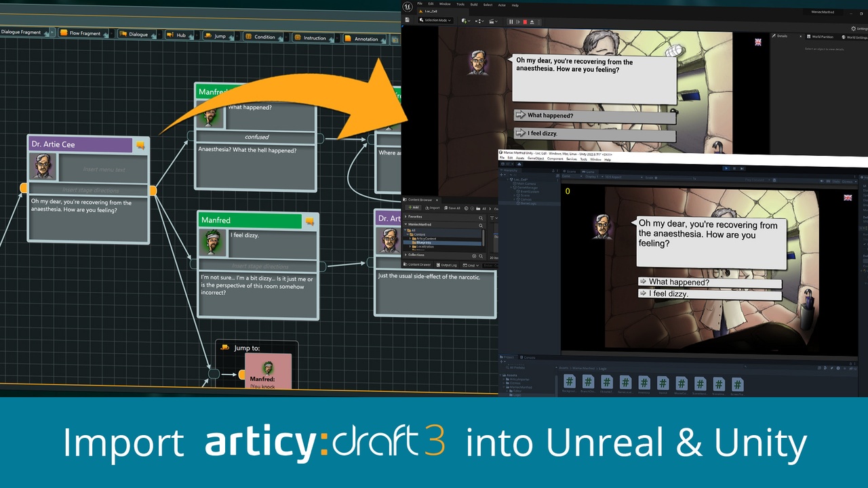Open Unity's Assets menu
Viewport: 868px width, 488px height.
520,159
